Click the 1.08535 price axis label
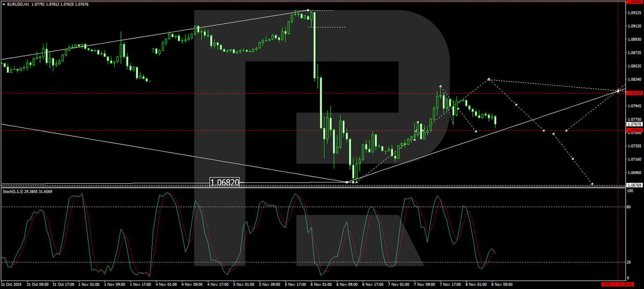 (x=635, y=66)
